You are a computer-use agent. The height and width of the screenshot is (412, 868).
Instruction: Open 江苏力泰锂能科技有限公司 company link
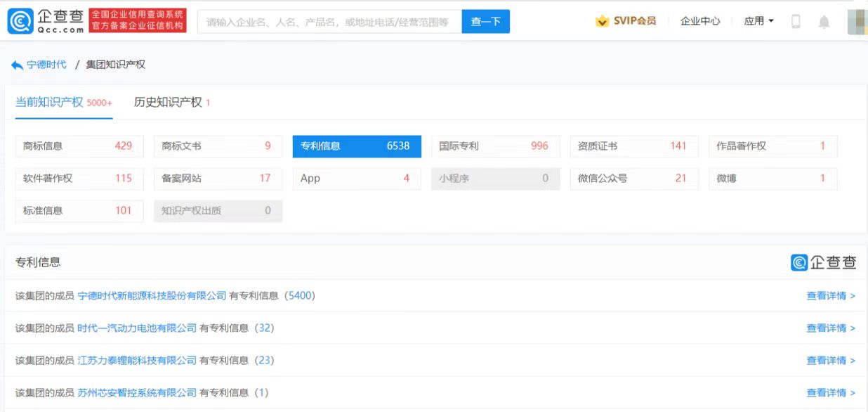click(x=137, y=361)
